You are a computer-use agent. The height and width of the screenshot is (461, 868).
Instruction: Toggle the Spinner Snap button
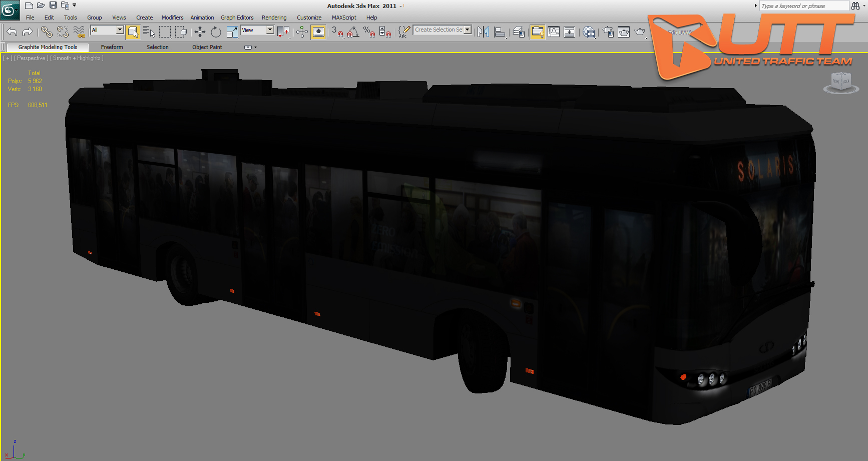(385, 32)
